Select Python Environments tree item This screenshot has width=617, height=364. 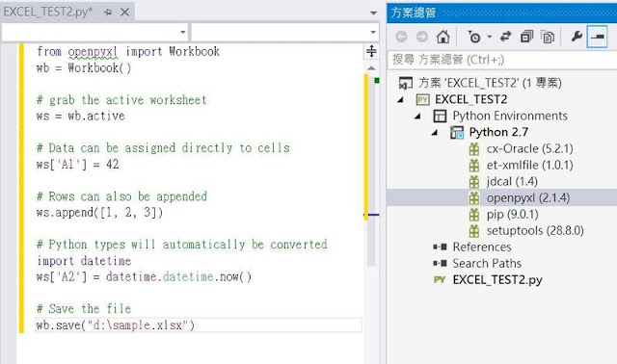510,116
